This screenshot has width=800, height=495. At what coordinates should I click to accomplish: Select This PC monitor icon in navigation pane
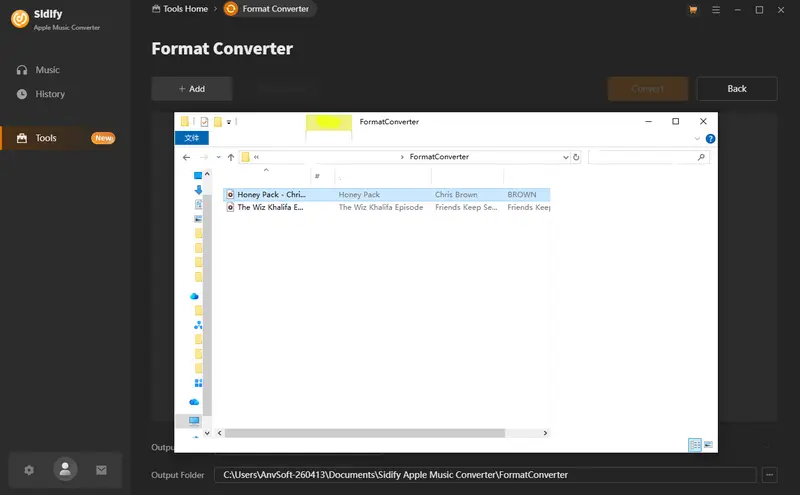[x=194, y=420]
